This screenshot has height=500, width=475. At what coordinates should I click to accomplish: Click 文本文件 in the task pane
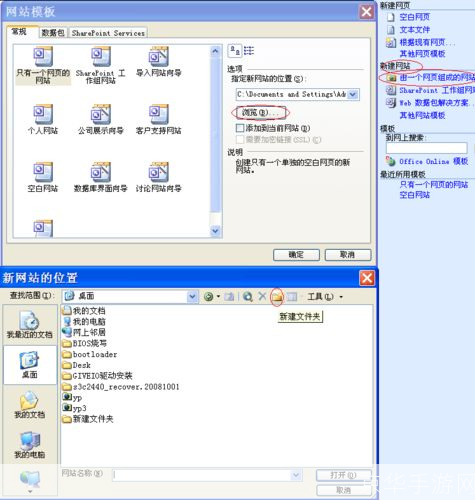tap(414, 30)
